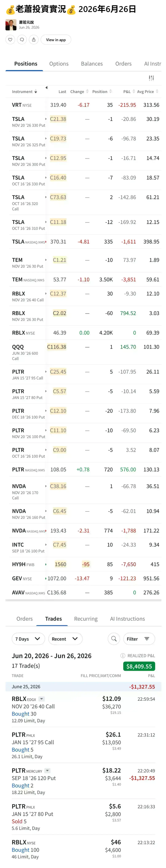
Task: Like the post with the heart icon
Action: [10, 40]
